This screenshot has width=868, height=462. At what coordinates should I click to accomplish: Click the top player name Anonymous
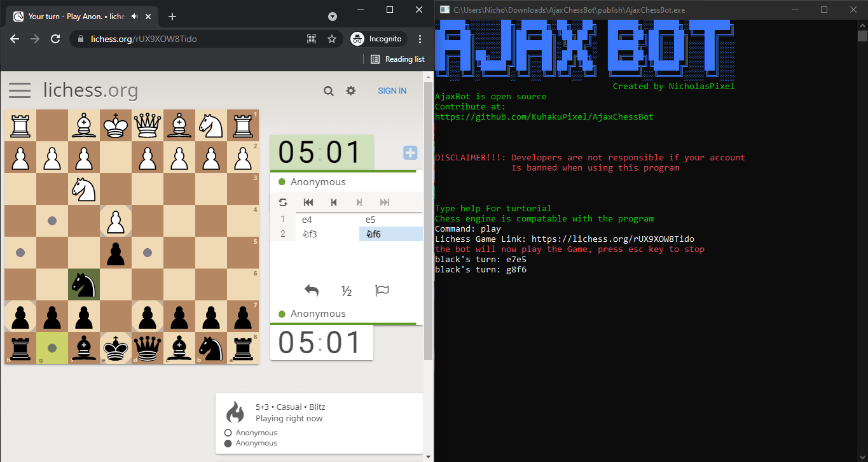(x=318, y=182)
